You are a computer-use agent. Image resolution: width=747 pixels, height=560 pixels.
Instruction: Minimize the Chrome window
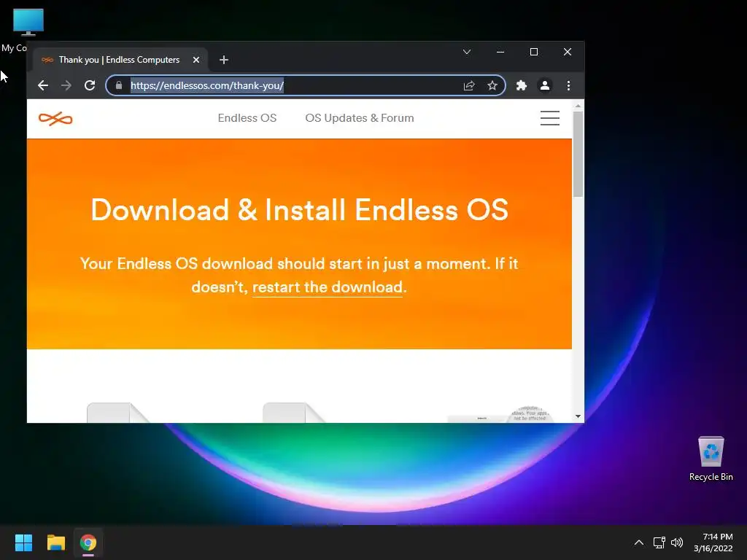500,52
